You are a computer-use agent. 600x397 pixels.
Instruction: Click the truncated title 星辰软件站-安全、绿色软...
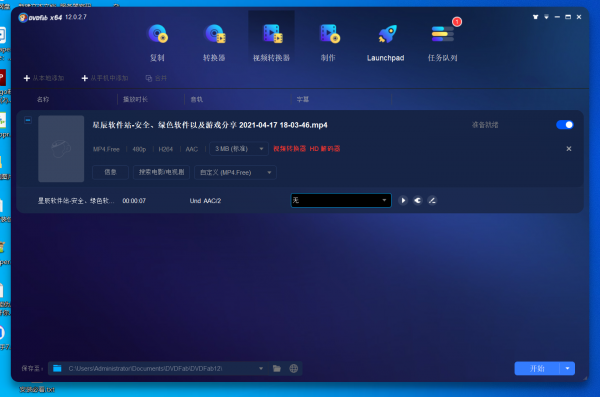click(76, 201)
